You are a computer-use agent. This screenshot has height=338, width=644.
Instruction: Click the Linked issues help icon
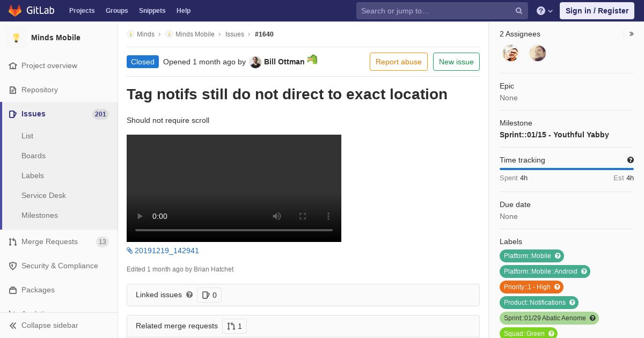point(189,295)
